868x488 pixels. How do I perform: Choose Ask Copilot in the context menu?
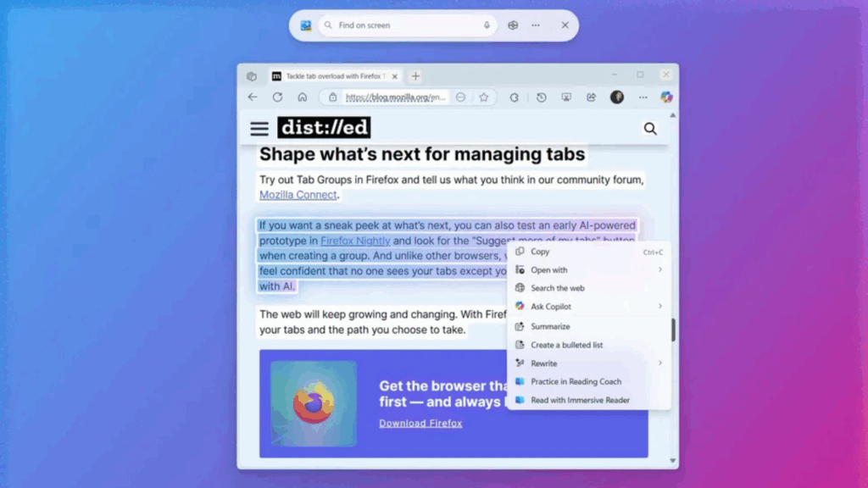(589, 307)
